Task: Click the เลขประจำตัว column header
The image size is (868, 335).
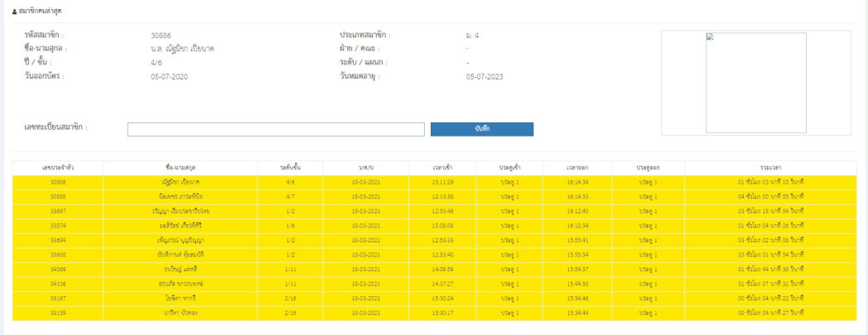Action: [58, 167]
